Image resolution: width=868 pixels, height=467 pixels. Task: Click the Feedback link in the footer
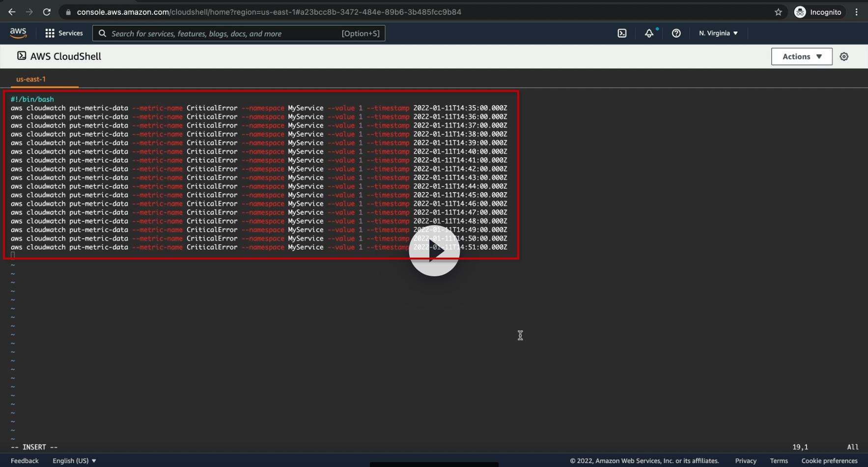pos(25,461)
